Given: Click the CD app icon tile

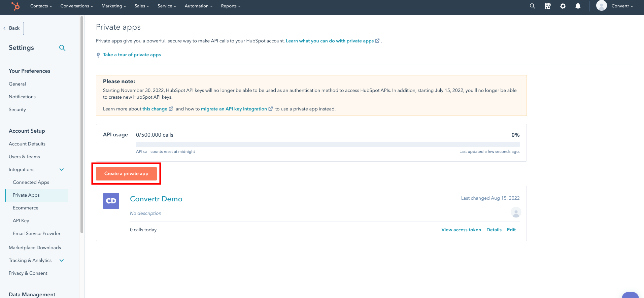Looking at the screenshot, I should 111,201.
